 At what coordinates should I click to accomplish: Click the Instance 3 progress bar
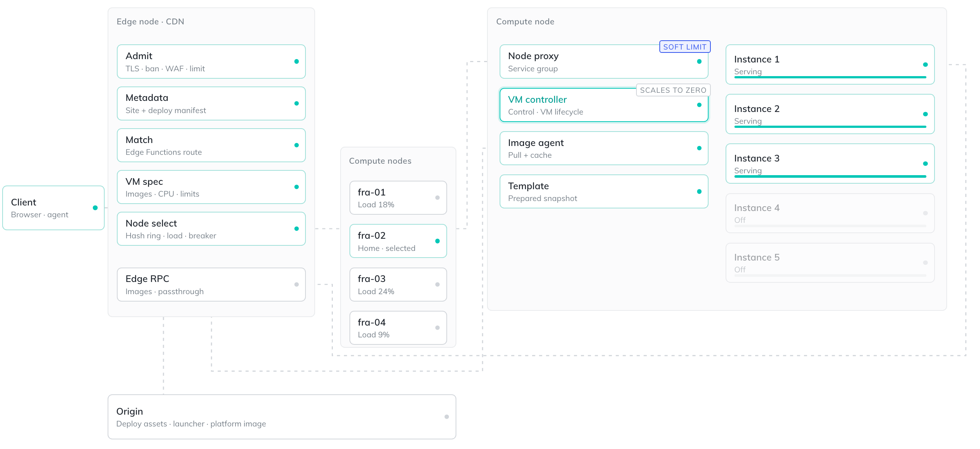(x=830, y=176)
